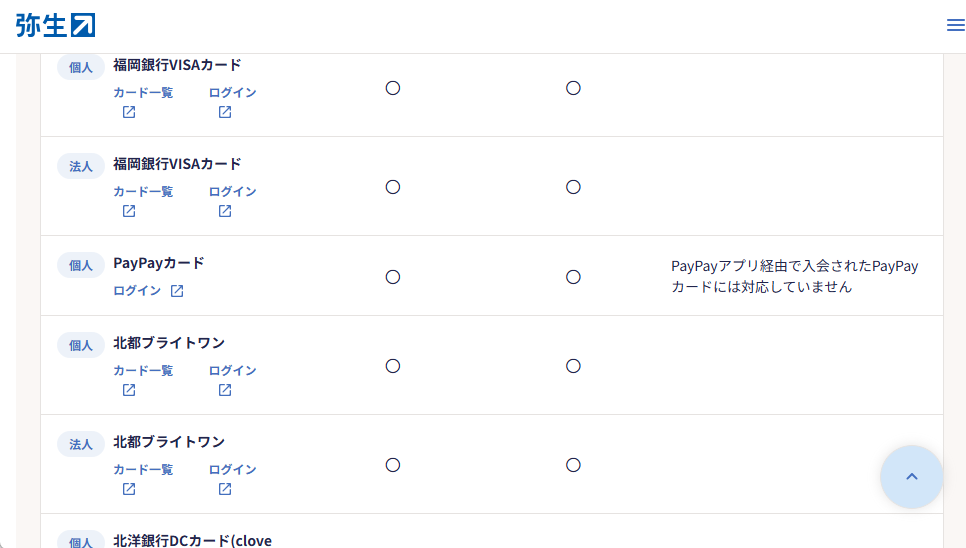
Task: Open ログイン link for corporate 福岡銀行VISAカード
Action: (x=232, y=191)
